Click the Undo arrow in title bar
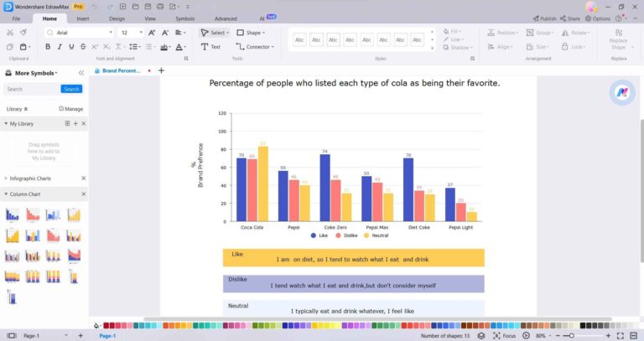This screenshot has width=644, height=341. (95, 7)
